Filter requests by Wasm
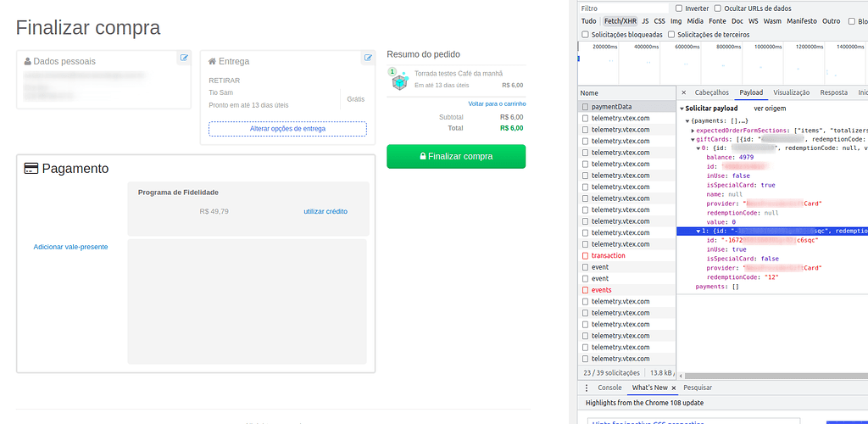Viewport: 868px width, 424px height. click(x=772, y=21)
